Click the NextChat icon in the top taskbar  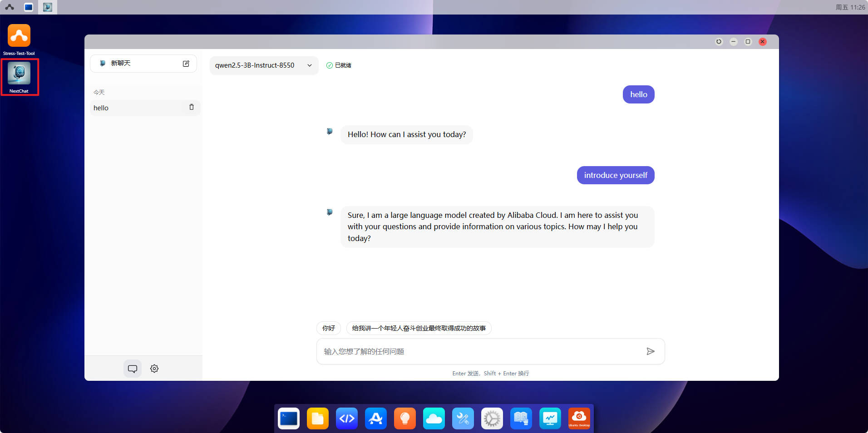(x=47, y=7)
